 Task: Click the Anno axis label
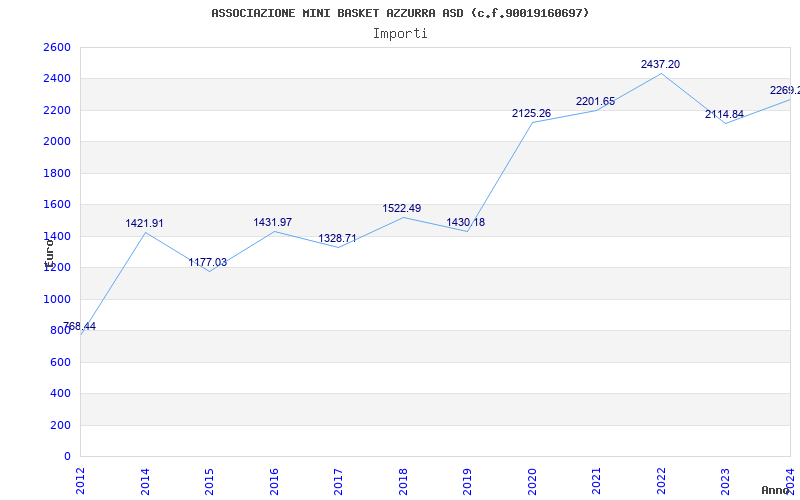tap(775, 490)
